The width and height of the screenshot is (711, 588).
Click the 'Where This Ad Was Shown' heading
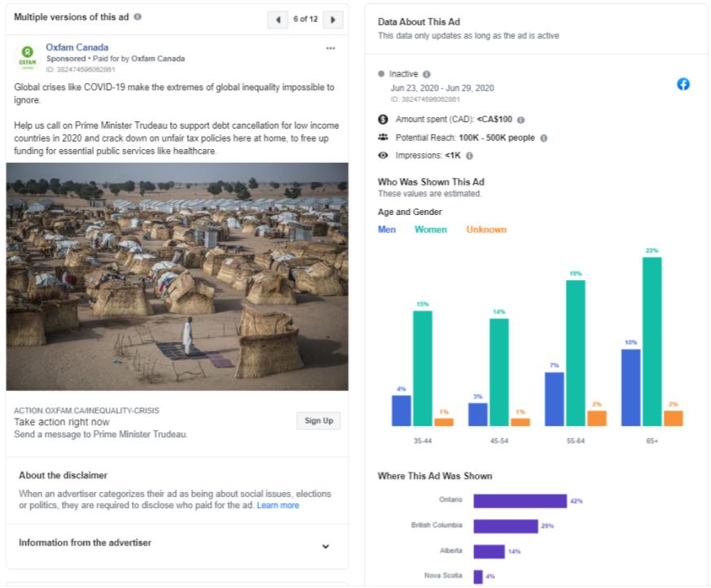point(435,476)
